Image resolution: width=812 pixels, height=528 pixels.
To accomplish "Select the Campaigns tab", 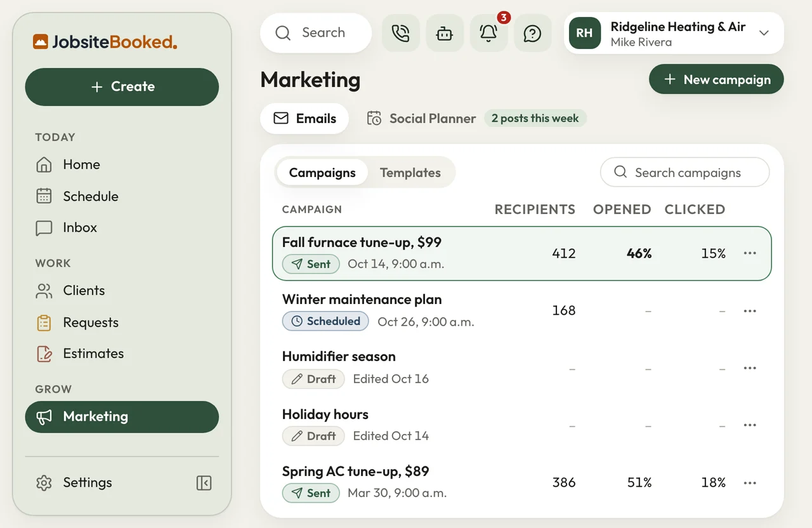I will pyautogui.click(x=322, y=173).
